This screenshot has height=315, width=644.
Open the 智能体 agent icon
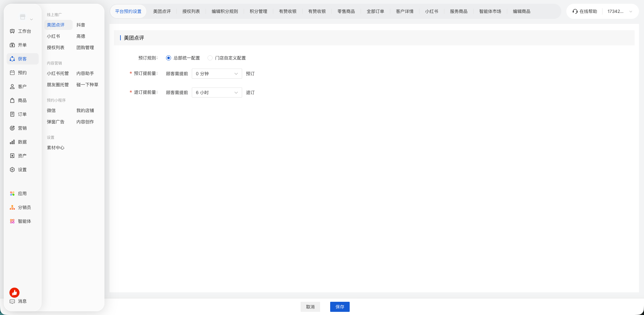click(x=12, y=221)
